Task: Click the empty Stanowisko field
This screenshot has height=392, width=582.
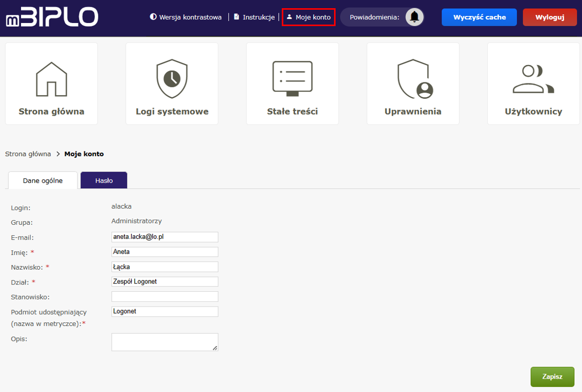Action: point(164,296)
